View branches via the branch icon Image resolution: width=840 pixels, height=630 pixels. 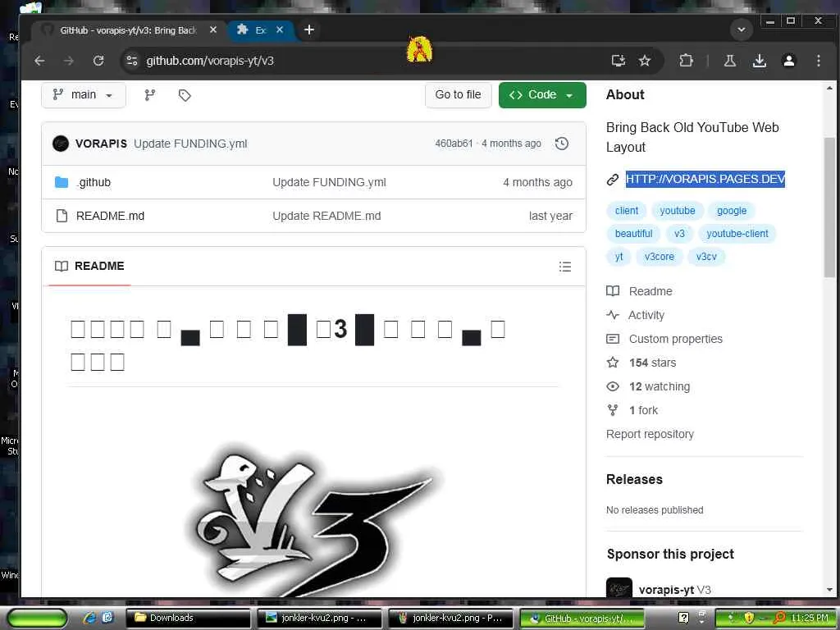click(x=150, y=95)
